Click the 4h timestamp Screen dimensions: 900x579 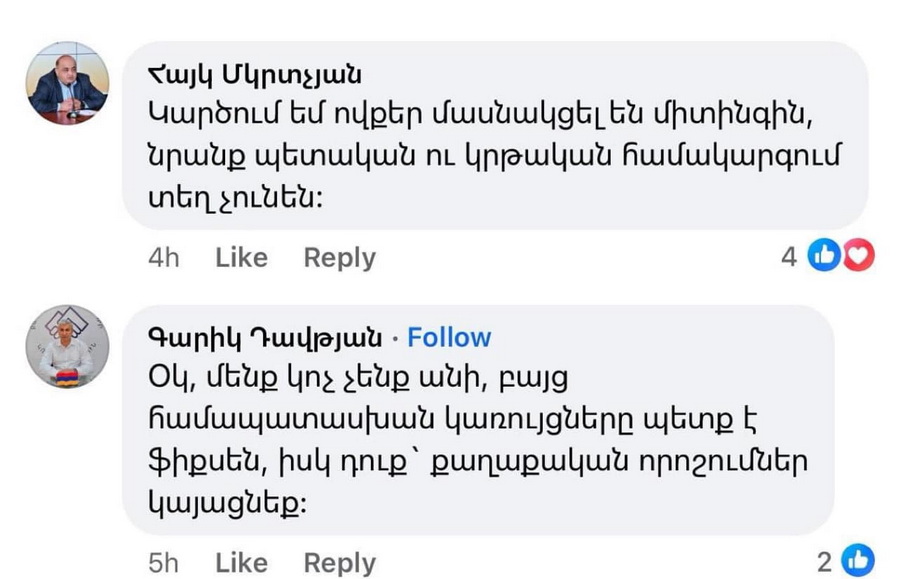click(x=163, y=258)
